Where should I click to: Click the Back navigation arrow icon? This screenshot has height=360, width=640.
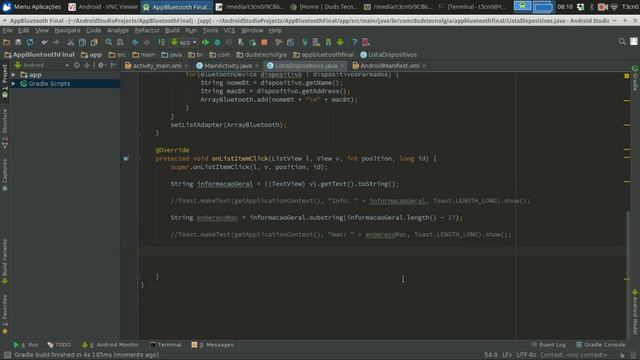point(135,42)
